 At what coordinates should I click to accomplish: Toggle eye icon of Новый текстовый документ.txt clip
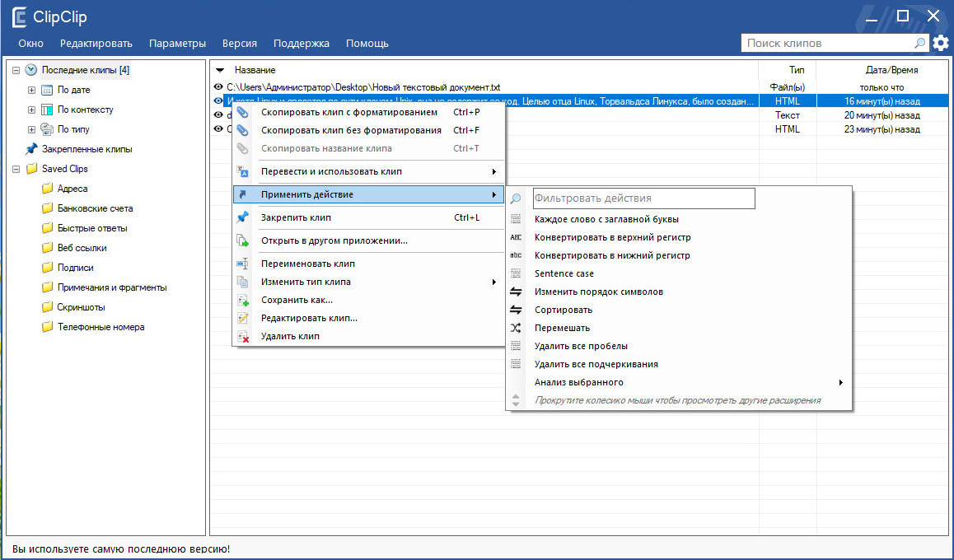tap(218, 87)
